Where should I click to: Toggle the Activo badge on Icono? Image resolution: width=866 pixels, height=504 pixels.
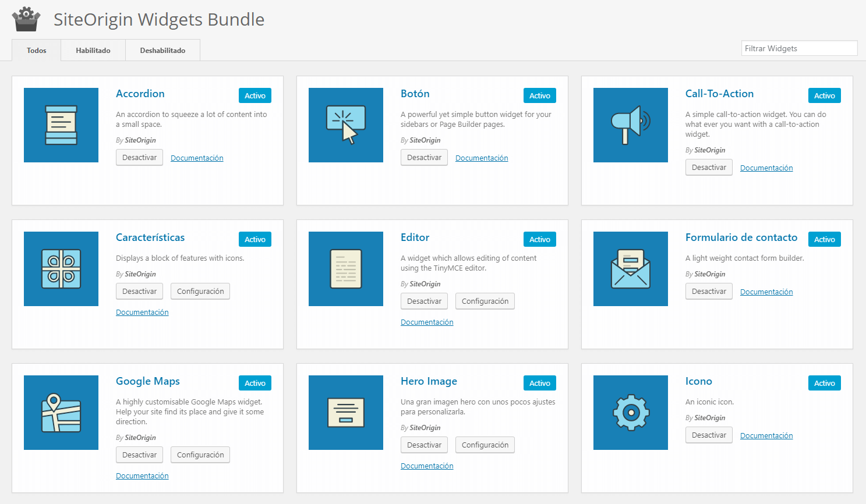pos(824,382)
